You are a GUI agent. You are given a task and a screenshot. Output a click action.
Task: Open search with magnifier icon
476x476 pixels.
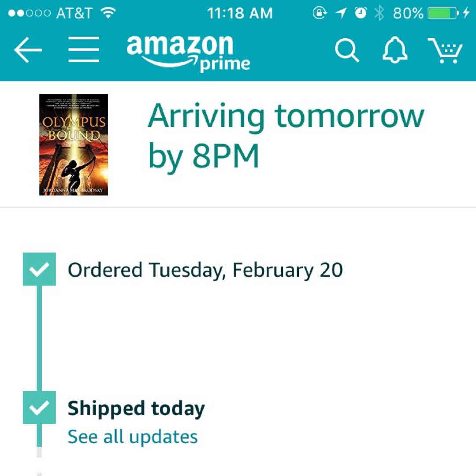tap(347, 50)
